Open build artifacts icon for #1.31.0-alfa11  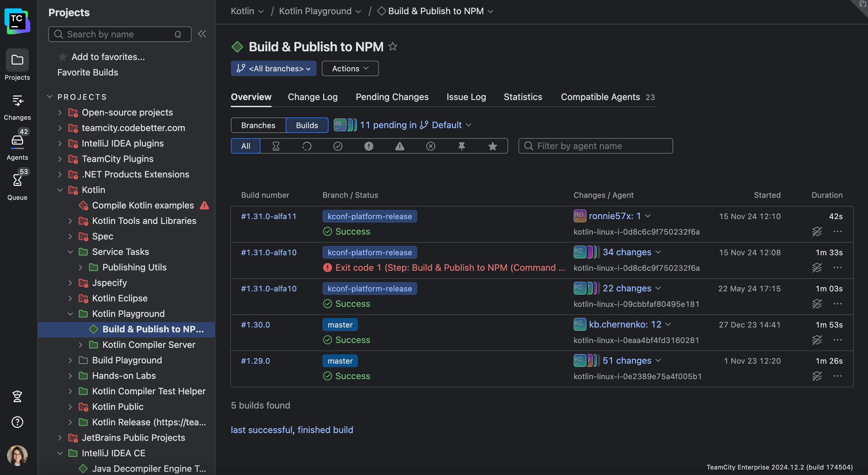[816, 232]
